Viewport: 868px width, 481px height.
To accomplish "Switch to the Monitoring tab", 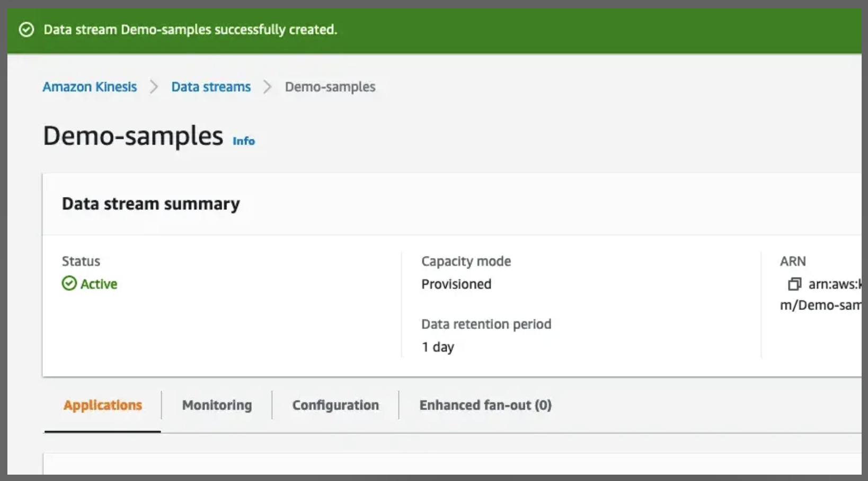I will coord(216,405).
